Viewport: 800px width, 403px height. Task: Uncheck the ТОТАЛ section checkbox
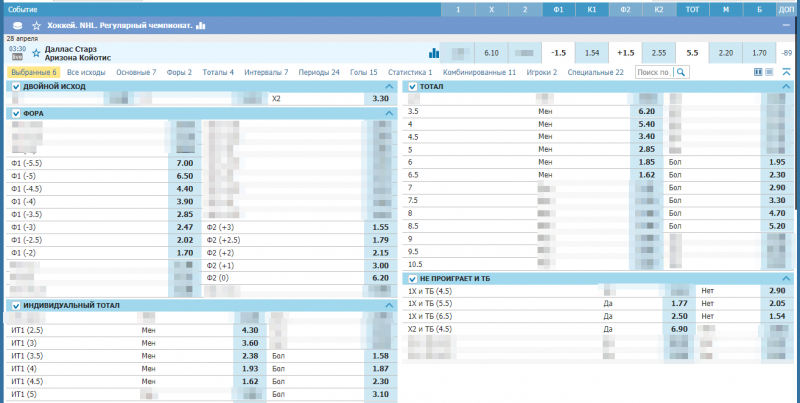click(x=410, y=87)
